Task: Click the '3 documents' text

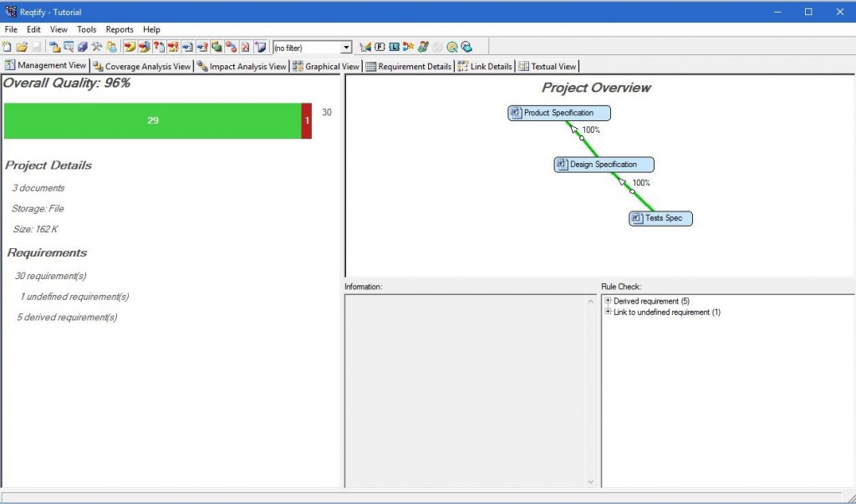Action: coord(38,188)
